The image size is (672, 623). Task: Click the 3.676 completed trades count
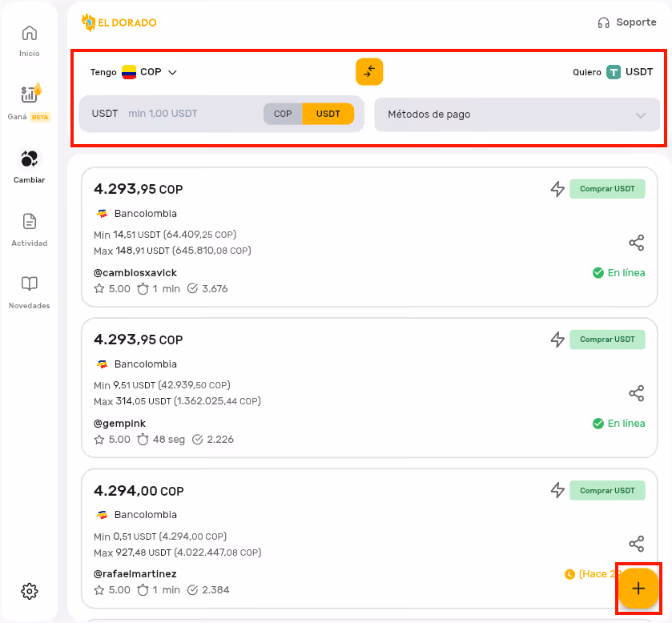[x=207, y=289]
